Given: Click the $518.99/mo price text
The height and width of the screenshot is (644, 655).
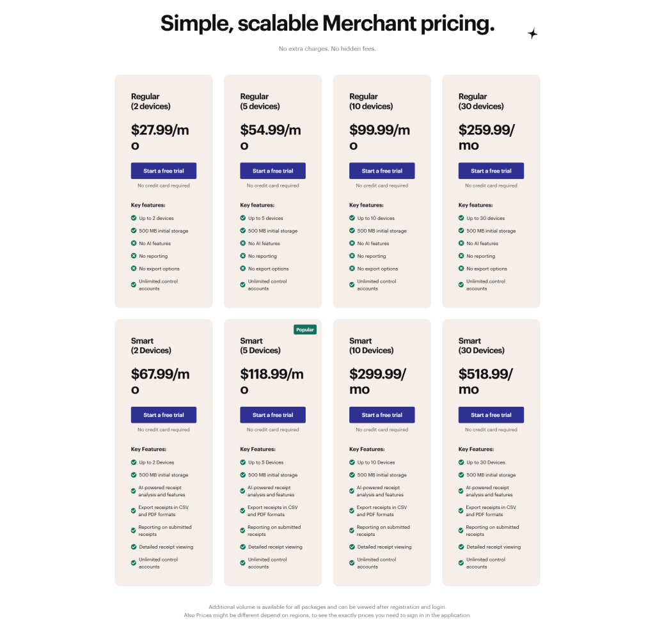Looking at the screenshot, I should [x=487, y=381].
